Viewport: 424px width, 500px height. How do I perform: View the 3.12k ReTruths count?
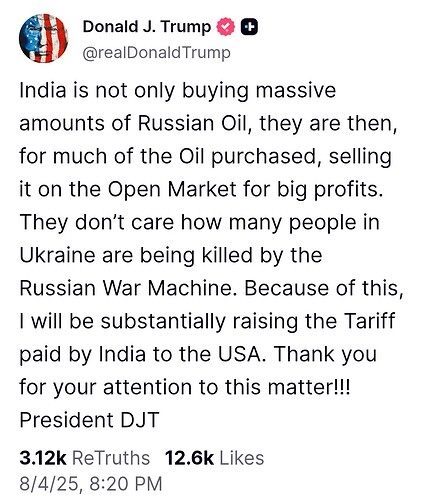pyautogui.click(x=43, y=458)
